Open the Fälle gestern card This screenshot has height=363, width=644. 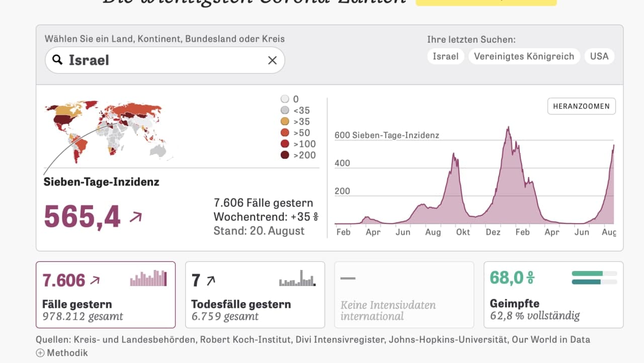coord(106,295)
